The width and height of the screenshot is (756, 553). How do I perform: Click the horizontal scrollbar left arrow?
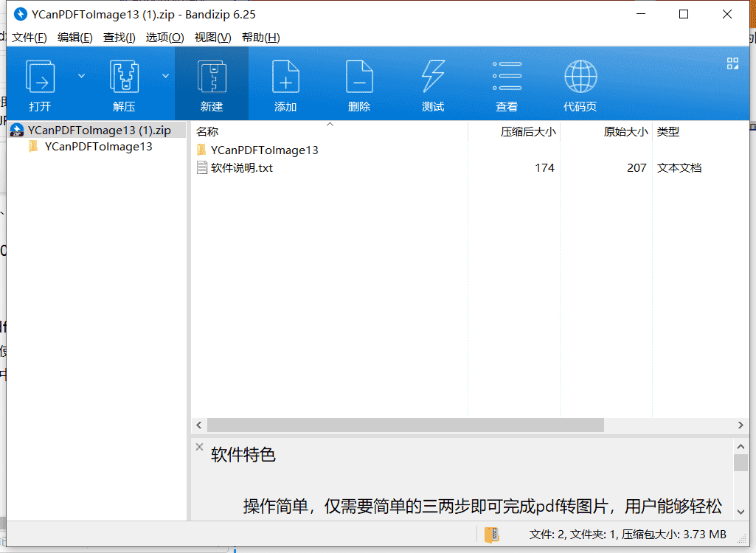pos(199,425)
